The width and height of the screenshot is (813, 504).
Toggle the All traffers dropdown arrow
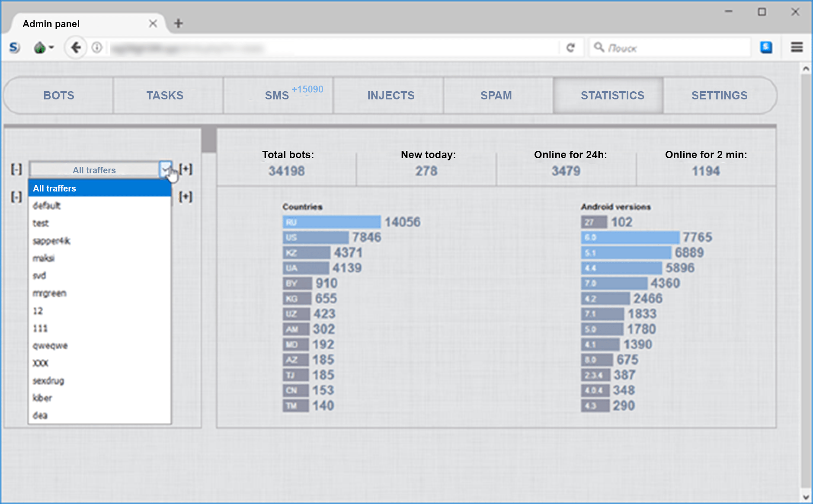(165, 169)
